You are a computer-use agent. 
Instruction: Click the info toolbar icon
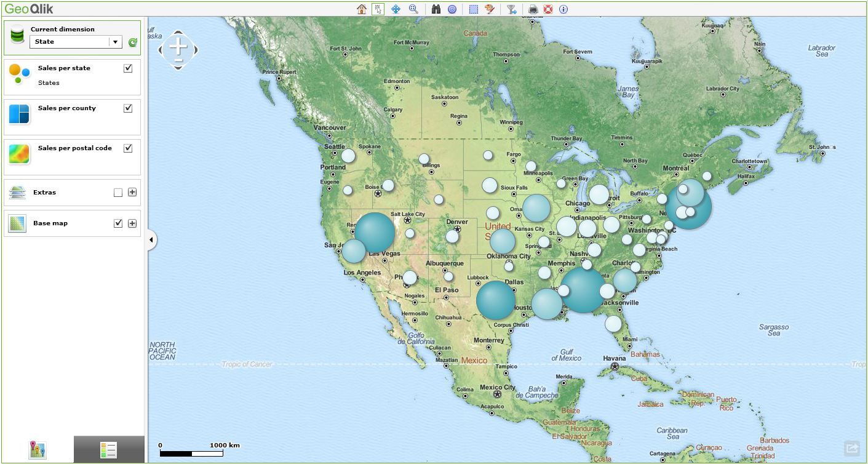pyautogui.click(x=563, y=9)
